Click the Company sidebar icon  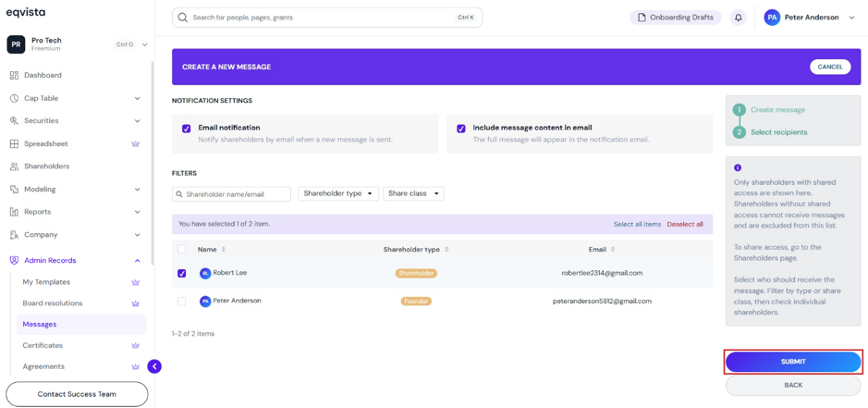tap(15, 234)
